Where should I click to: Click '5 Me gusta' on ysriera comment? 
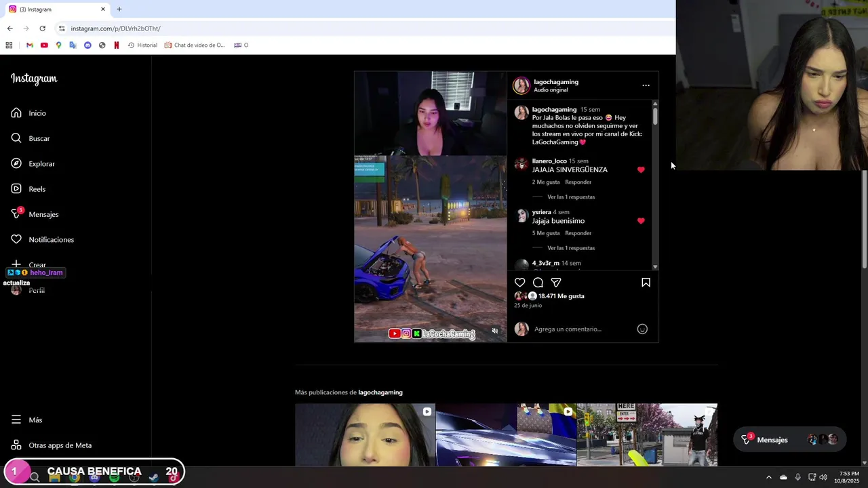(x=546, y=233)
